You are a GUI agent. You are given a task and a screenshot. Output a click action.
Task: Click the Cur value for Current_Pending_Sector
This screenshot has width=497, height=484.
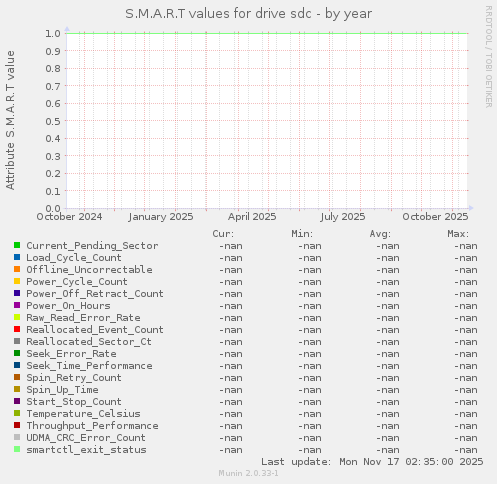coord(231,246)
